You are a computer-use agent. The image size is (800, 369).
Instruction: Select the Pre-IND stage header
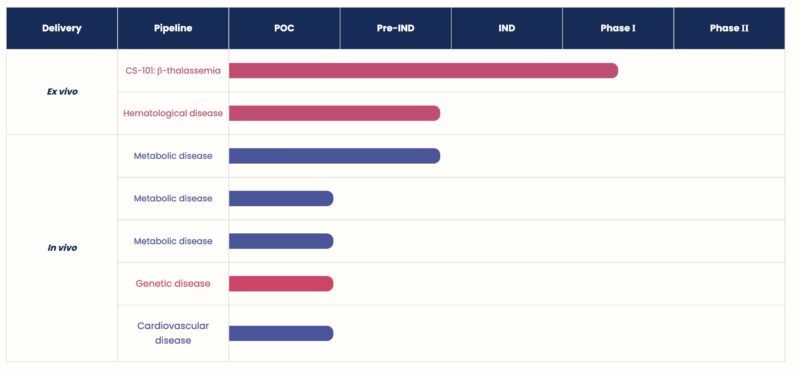[x=395, y=29]
